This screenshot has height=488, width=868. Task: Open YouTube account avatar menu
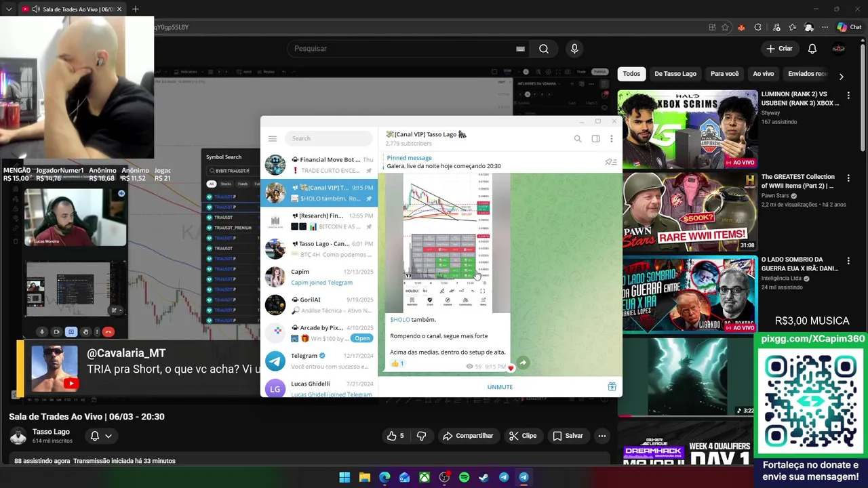(839, 49)
